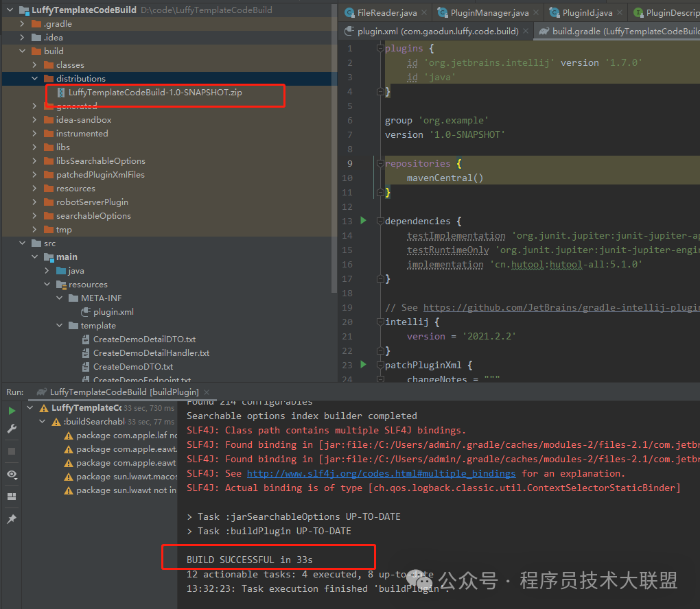Click 'BUILD SUCCESSFUL in 33s' output line
This screenshot has height=609, width=700.
[249, 560]
